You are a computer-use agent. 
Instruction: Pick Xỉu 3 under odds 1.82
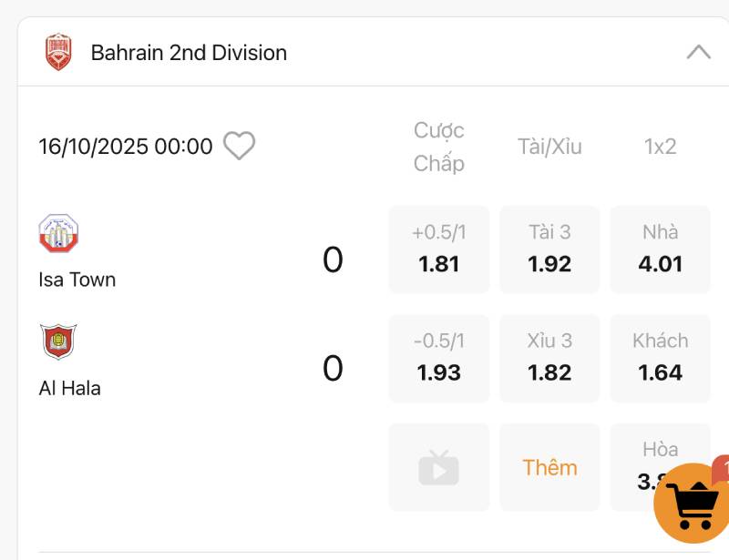(x=549, y=358)
